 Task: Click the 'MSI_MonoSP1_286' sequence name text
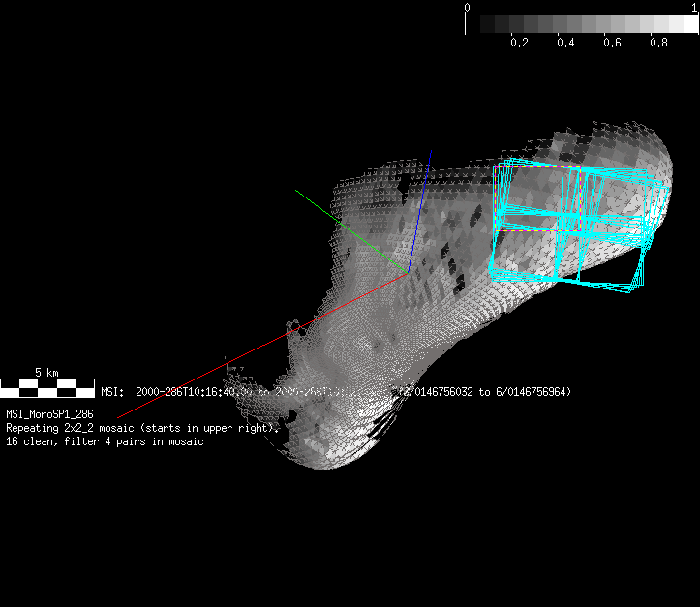[x=49, y=414]
